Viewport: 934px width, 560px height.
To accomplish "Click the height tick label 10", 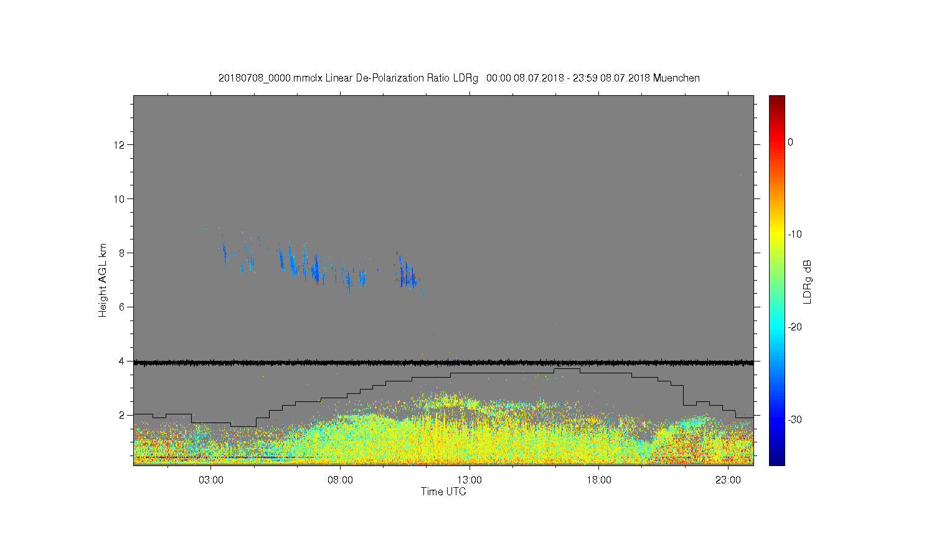I will click(x=120, y=199).
